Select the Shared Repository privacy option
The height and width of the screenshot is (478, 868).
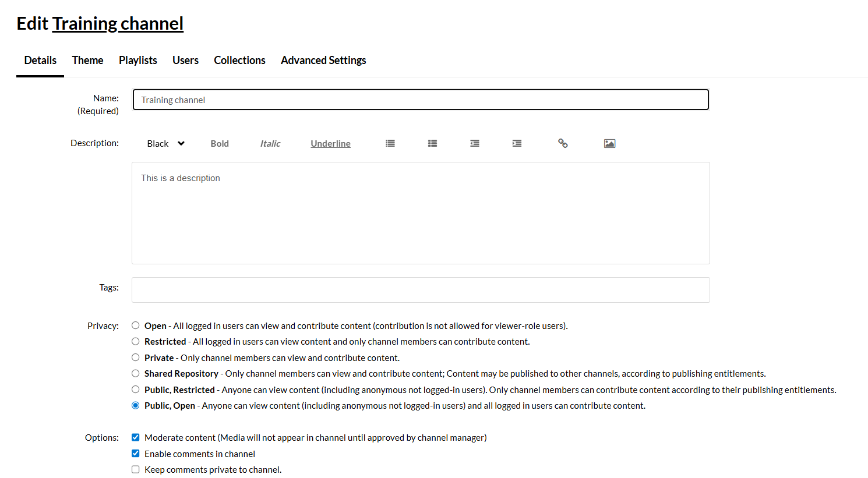[136, 373]
